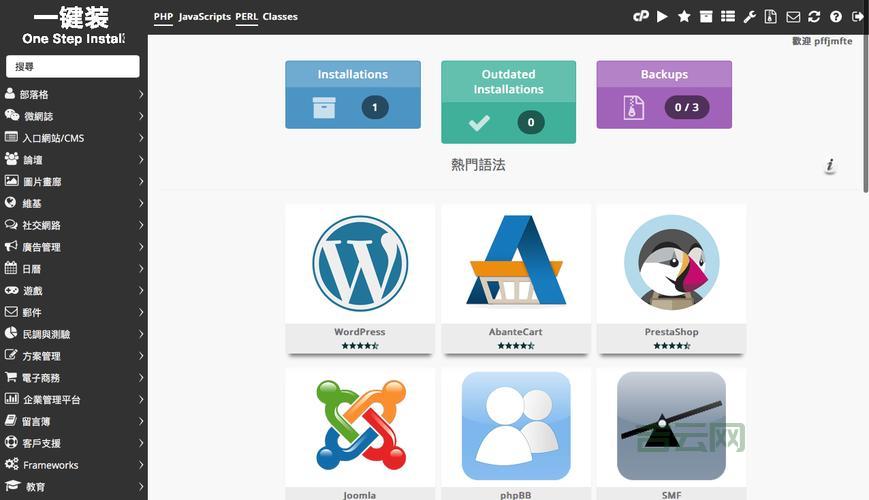Open the email envelope icon in toolbar
Viewport: 869px width, 500px height.
(793, 17)
